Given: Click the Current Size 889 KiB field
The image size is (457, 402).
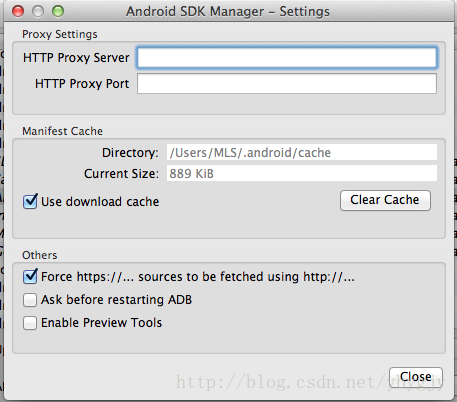Looking at the screenshot, I should pos(302,173).
